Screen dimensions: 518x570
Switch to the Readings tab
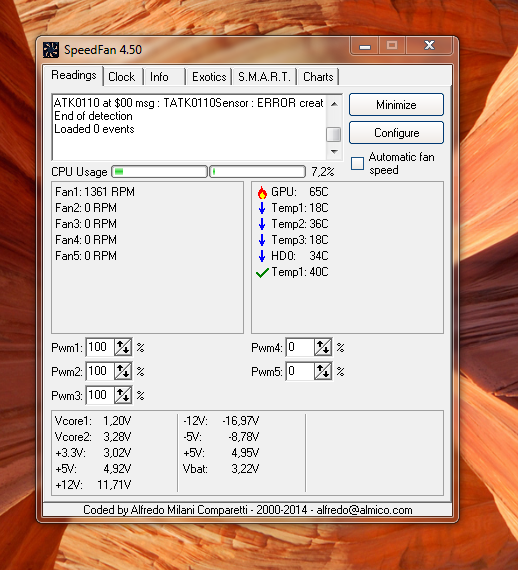click(74, 75)
